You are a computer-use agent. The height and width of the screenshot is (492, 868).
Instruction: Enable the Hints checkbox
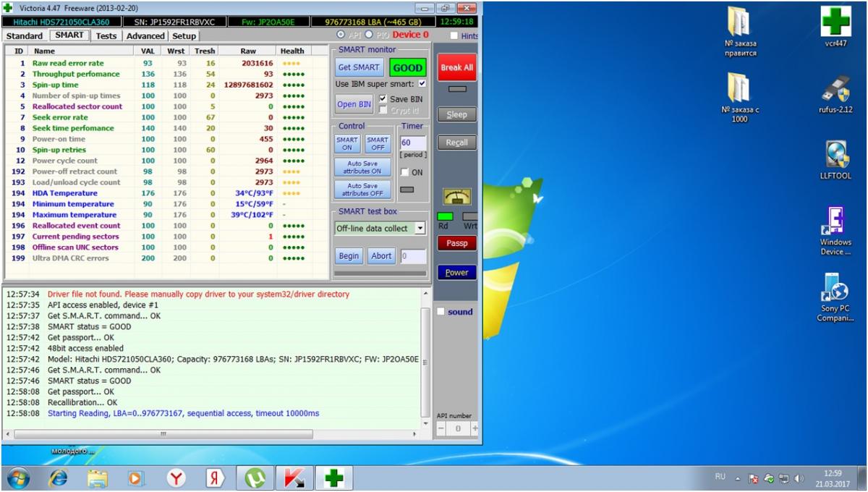[x=454, y=35]
